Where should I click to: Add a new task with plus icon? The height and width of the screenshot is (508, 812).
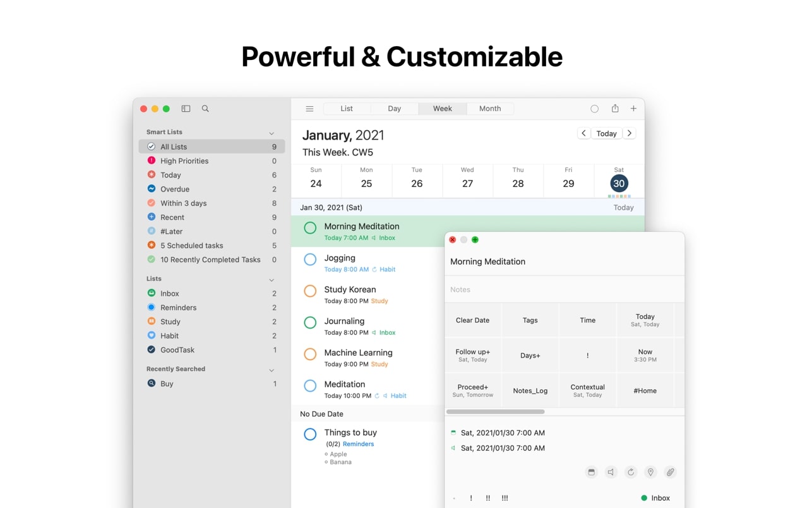point(633,109)
